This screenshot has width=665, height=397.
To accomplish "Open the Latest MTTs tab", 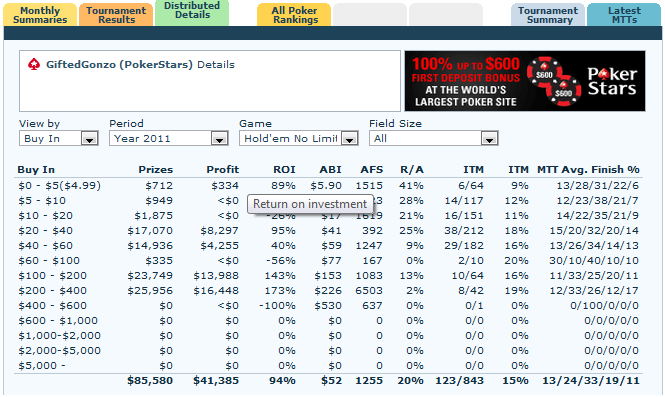I will click(x=624, y=15).
